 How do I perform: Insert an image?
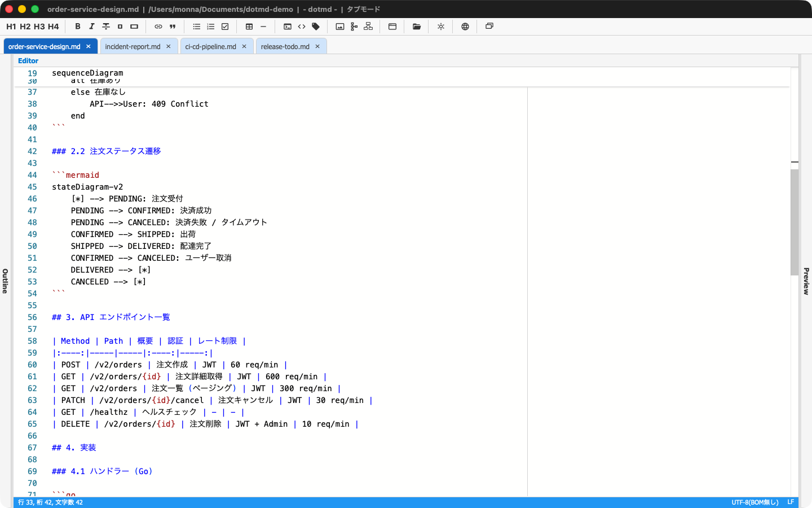[340, 27]
